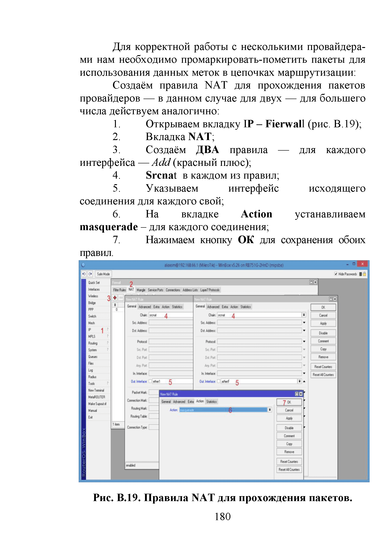Click the Redo arrow in WinBox toolbar

pyautogui.click(x=90, y=274)
